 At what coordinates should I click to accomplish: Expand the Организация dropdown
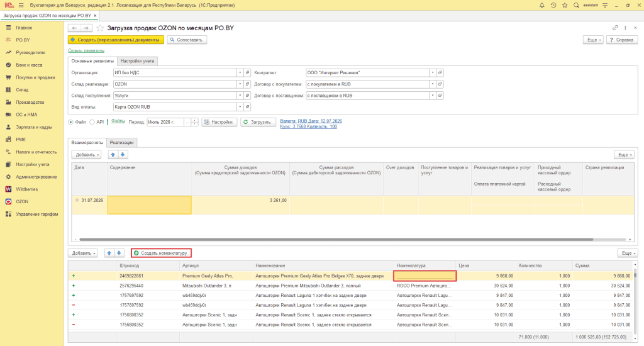point(240,73)
